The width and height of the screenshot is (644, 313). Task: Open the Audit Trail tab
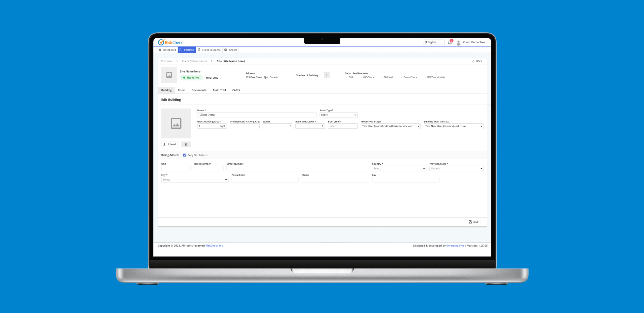click(x=219, y=90)
